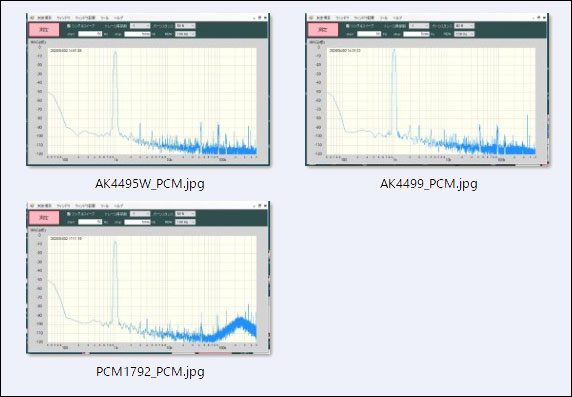This screenshot has width=572, height=397.
Task: Click the app icon in AK4499_PCM window title bar
Action: tap(311, 18)
